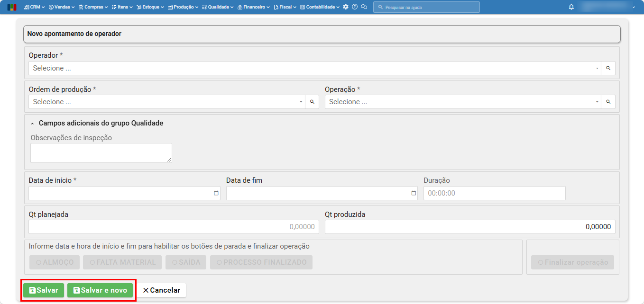Click the Observações de inspeção text area

coord(101,153)
